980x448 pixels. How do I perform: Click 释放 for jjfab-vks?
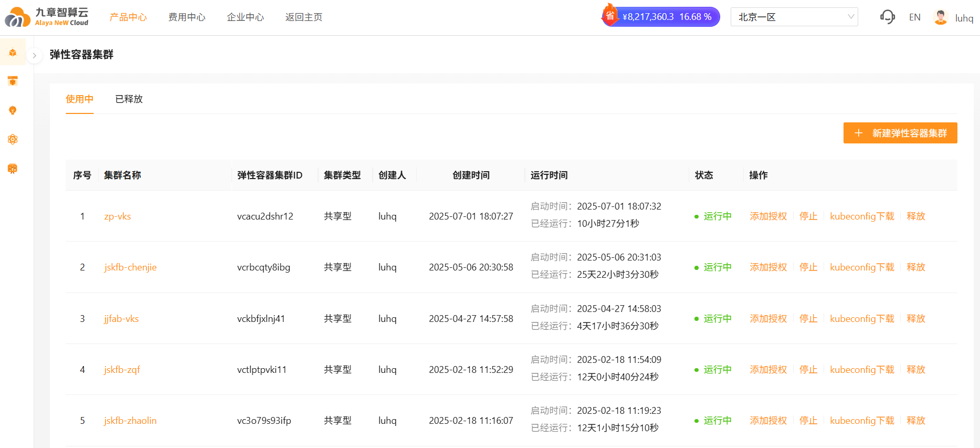[916, 319]
